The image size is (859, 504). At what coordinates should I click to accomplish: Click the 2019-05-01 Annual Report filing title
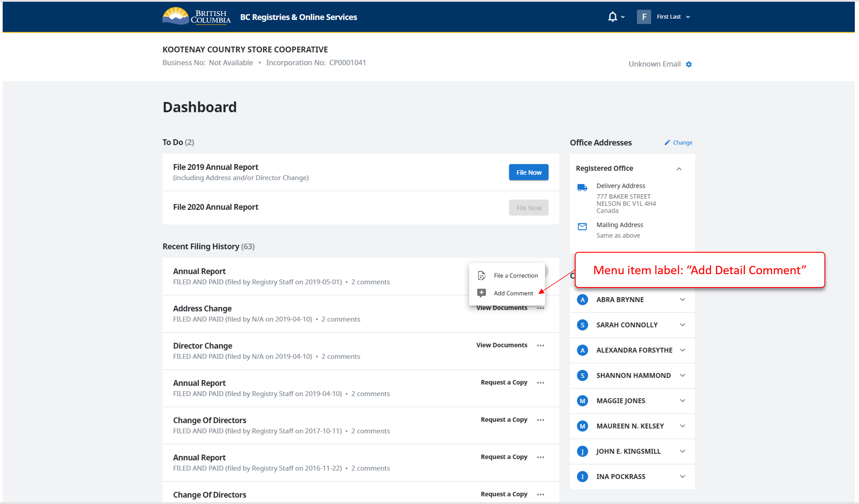[199, 272]
